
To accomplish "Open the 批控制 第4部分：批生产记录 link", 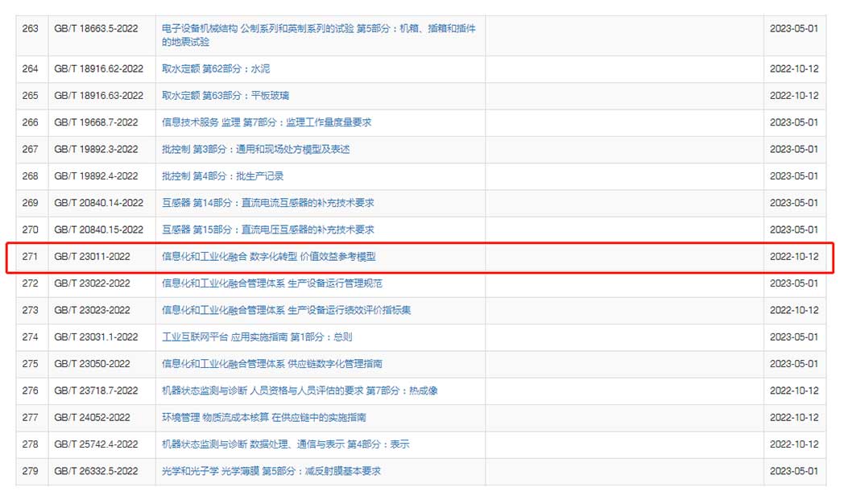I will click(x=222, y=176).
